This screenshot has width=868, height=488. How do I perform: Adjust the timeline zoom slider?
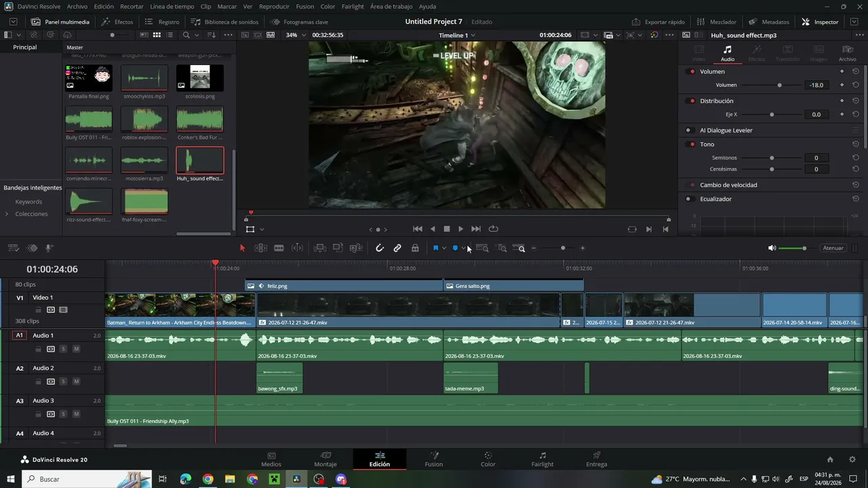pos(563,248)
